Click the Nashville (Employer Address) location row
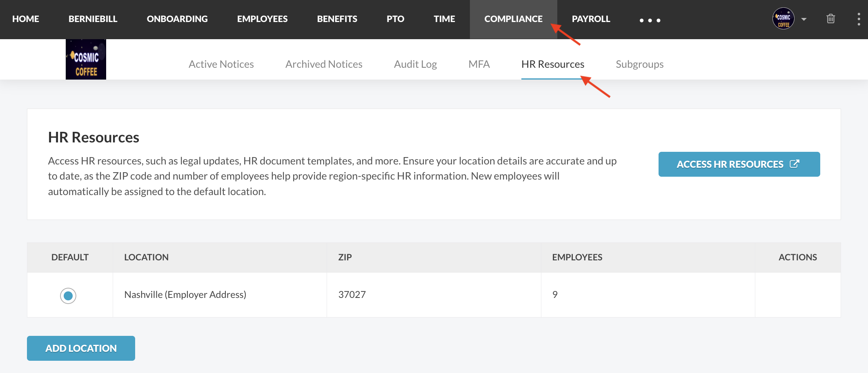The image size is (868, 373). coord(185,295)
